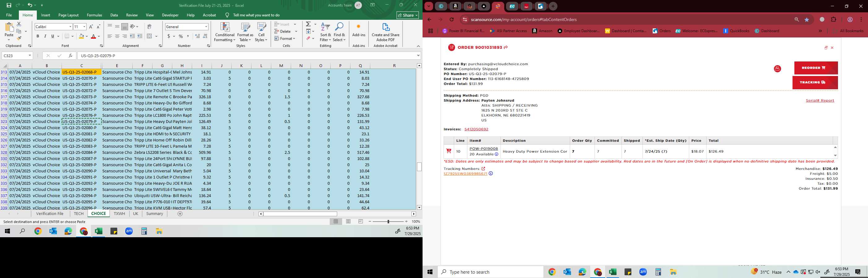Click the REORDER button on ScanSource order
Image resolution: width=868 pixels, height=278 pixels.
(x=816, y=68)
